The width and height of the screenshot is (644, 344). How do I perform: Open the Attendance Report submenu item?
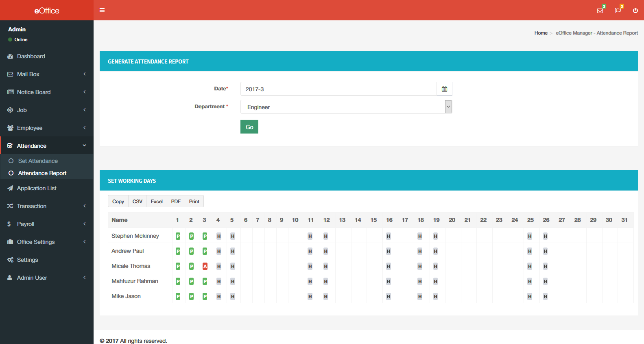click(x=42, y=173)
